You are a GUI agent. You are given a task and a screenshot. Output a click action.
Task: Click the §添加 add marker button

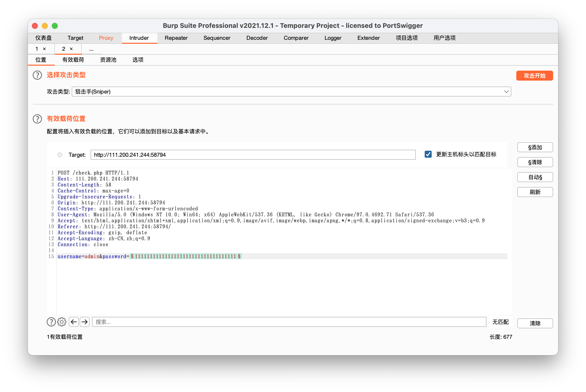tap(535, 147)
